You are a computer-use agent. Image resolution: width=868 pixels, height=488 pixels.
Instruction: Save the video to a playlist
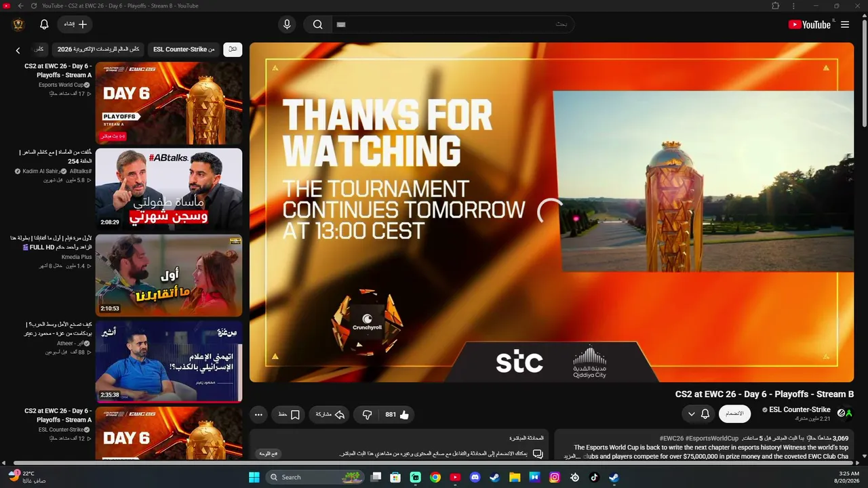click(289, 415)
